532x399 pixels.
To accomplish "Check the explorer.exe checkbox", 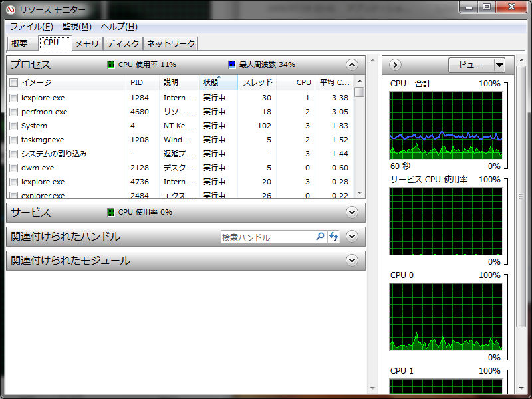I will point(13,195).
